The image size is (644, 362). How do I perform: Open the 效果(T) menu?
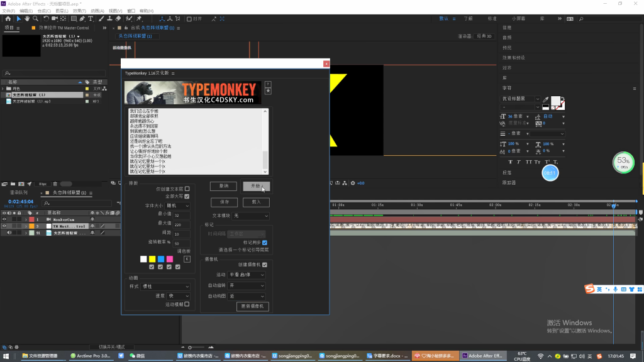(79, 11)
